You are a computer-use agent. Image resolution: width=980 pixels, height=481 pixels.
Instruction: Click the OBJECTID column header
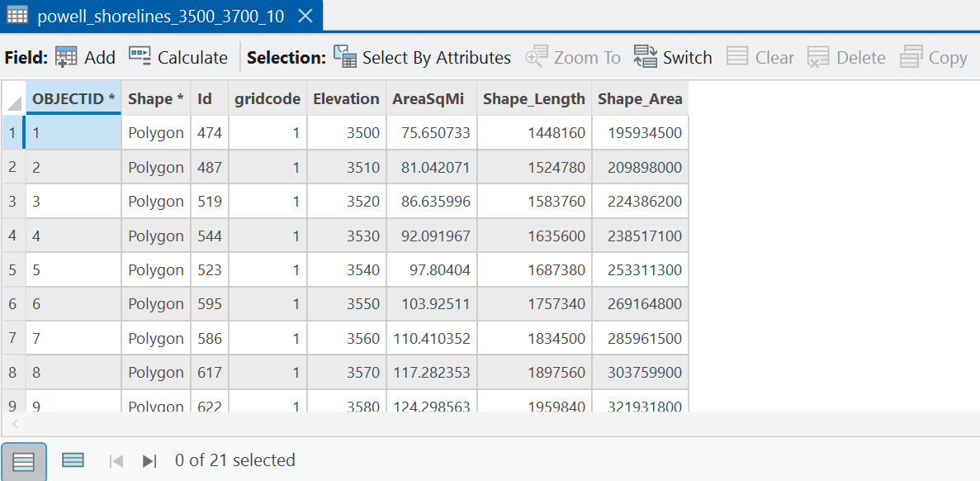click(73, 99)
